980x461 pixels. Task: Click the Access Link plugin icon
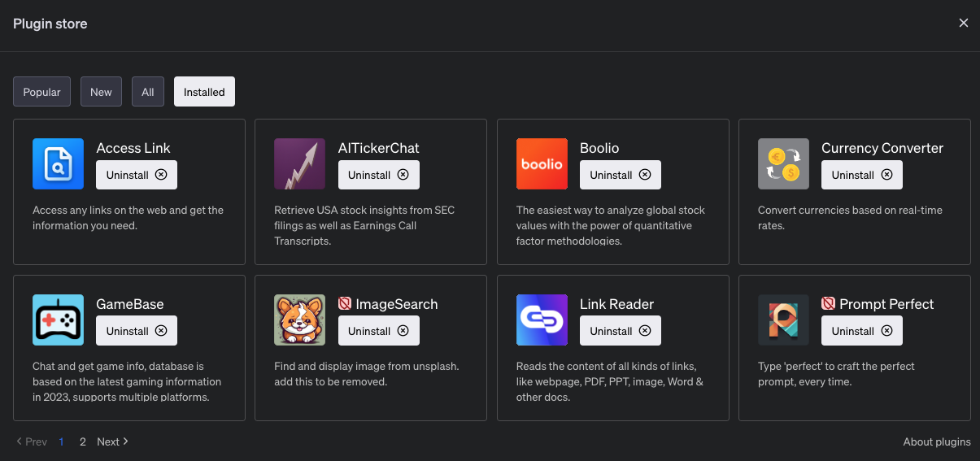[x=58, y=164]
